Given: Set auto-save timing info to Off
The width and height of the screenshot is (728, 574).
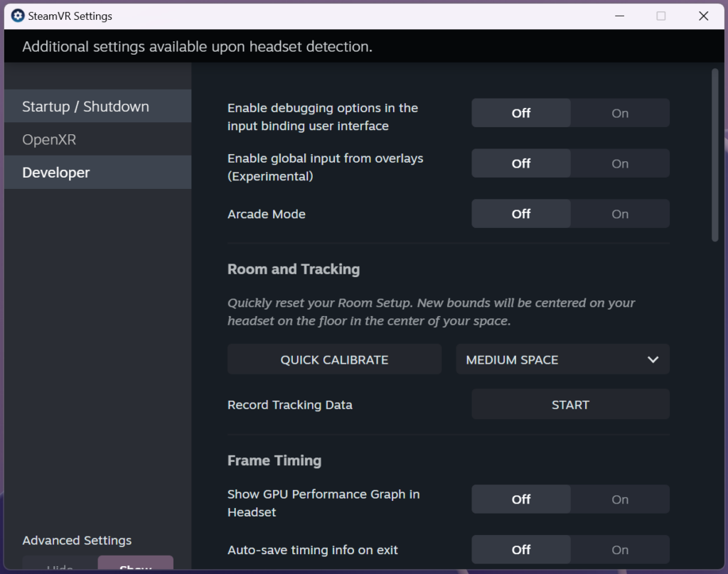Looking at the screenshot, I should click(521, 550).
